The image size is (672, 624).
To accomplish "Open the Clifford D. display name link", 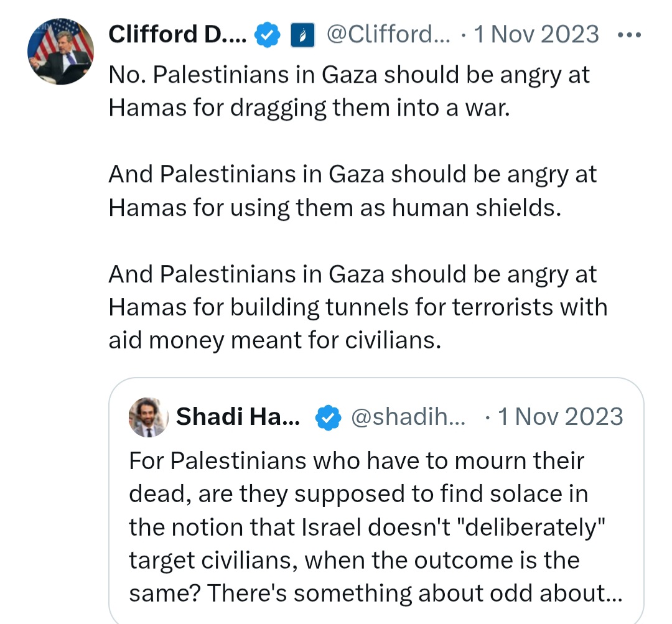I will [x=177, y=34].
